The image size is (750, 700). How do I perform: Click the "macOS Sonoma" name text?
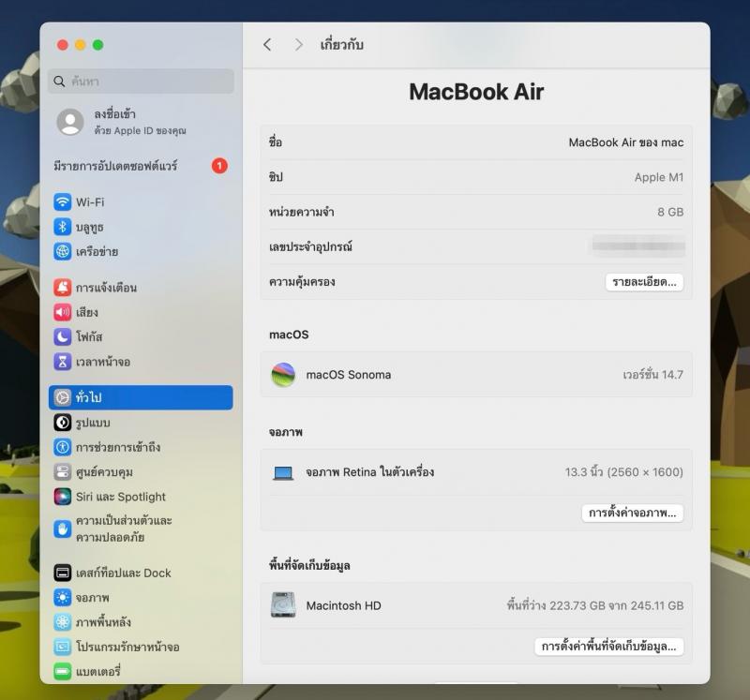tap(349, 375)
